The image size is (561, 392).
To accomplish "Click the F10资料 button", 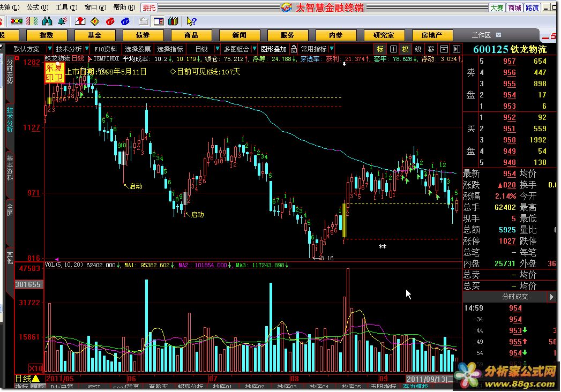I will click(106, 49).
